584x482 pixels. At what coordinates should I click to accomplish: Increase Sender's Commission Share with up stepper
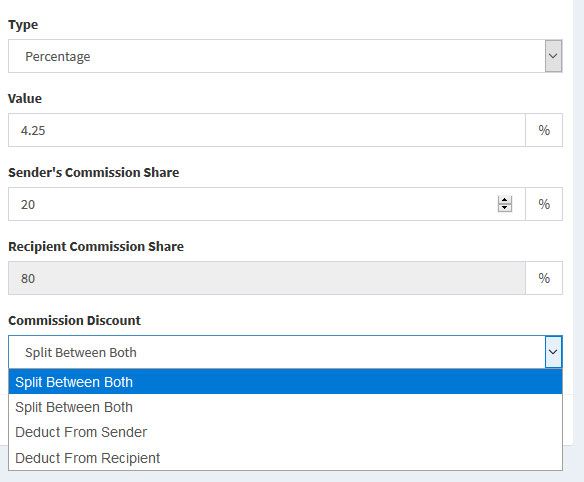pos(505,200)
